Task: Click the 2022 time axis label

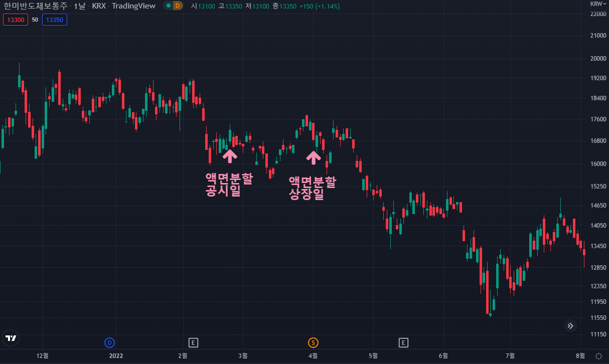Action: tap(116, 355)
